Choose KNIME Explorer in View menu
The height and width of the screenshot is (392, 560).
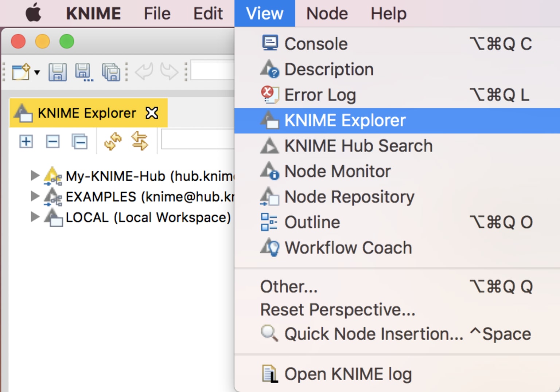397,121
